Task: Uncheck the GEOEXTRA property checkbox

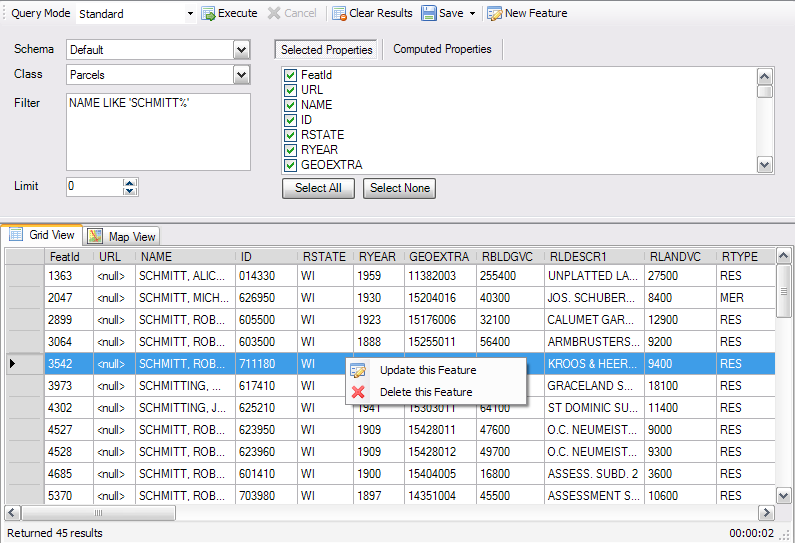Action: tap(291, 165)
